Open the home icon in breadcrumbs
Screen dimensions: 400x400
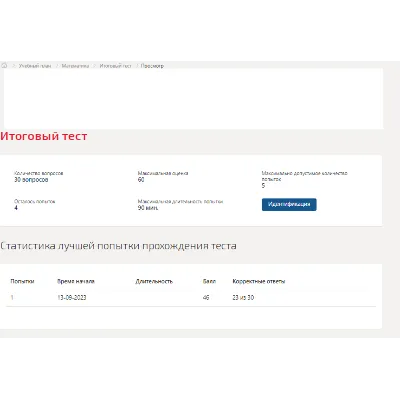(x=4, y=66)
